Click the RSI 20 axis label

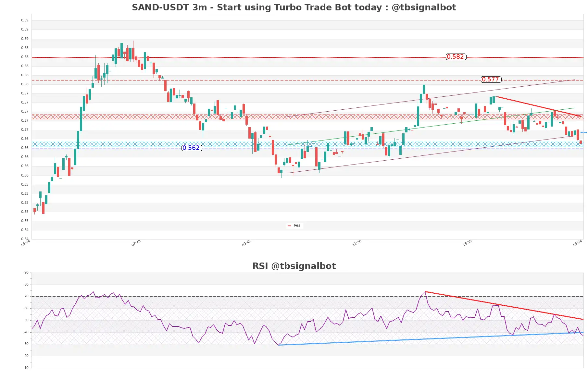[x=26, y=356]
